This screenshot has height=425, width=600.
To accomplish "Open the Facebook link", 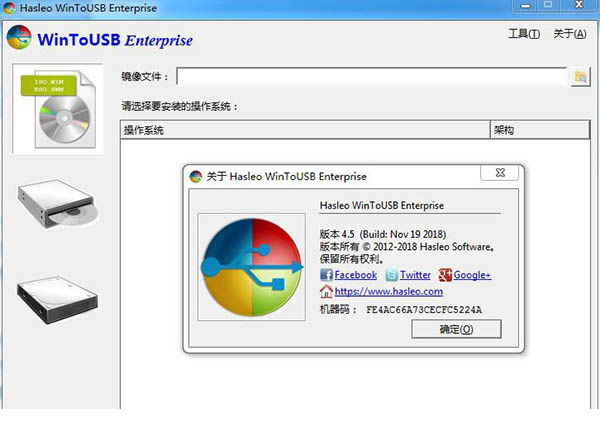I will coord(355,275).
